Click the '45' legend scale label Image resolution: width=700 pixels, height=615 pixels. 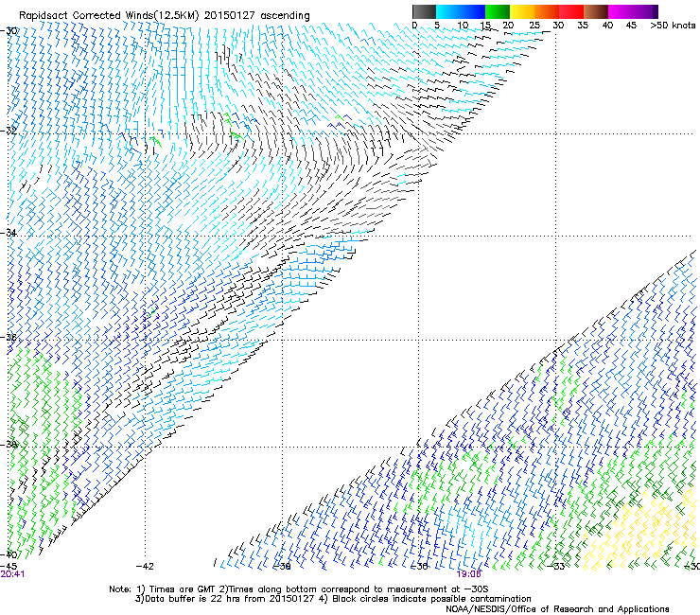point(631,26)
